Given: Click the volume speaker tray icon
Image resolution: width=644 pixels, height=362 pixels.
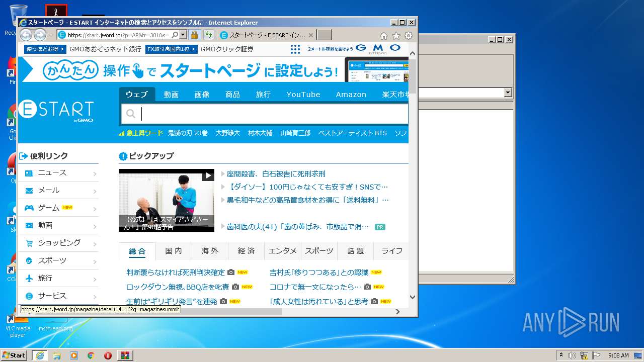Looking at the screenshot, I should (x=572, y=355).
